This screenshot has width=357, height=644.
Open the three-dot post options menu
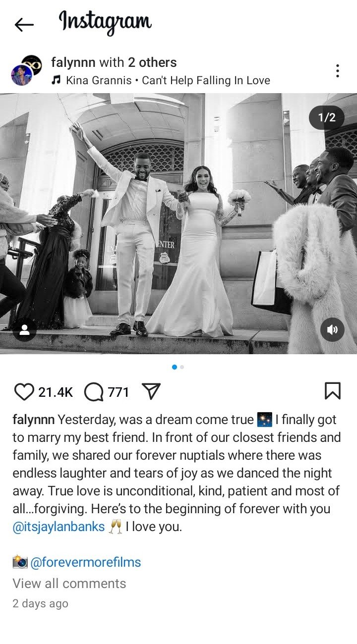pos(337,71)
